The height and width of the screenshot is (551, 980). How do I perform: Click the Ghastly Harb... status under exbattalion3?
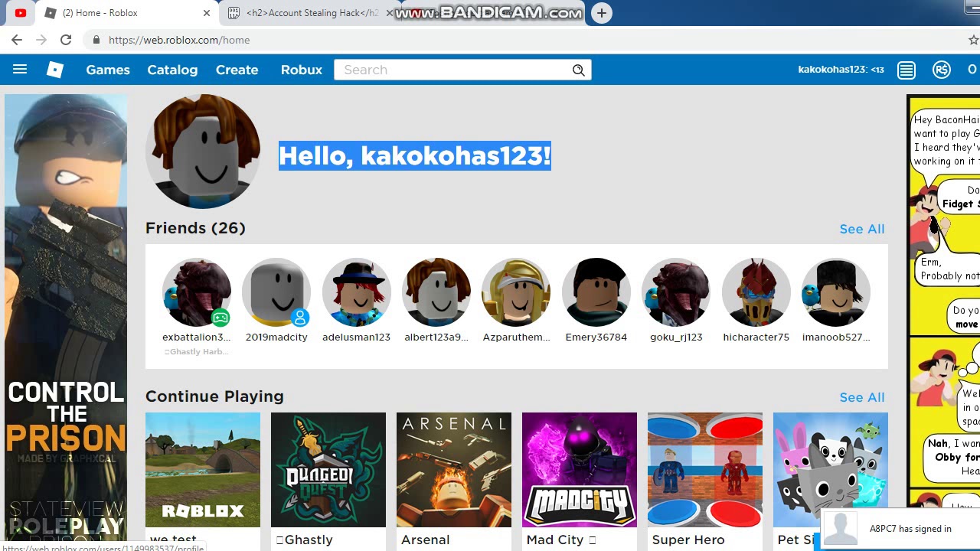click(197, 352)
